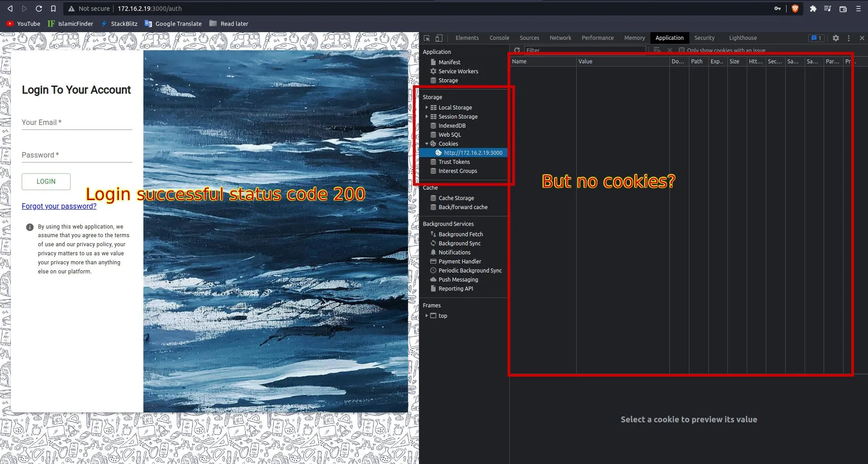Delete selected cookie X icon

point(670,50)
